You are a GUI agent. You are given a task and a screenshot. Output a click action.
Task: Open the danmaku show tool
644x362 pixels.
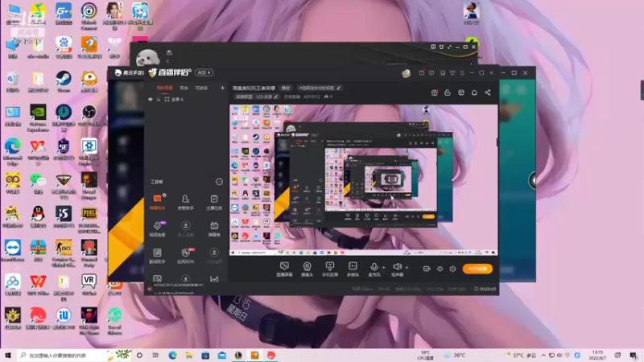tap(214, 229)
